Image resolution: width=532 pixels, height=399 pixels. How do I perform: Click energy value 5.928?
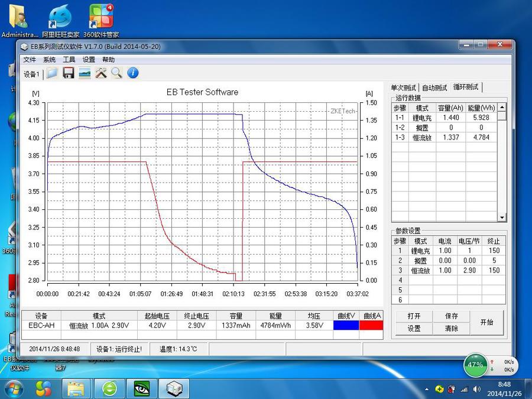pos(481,118)
